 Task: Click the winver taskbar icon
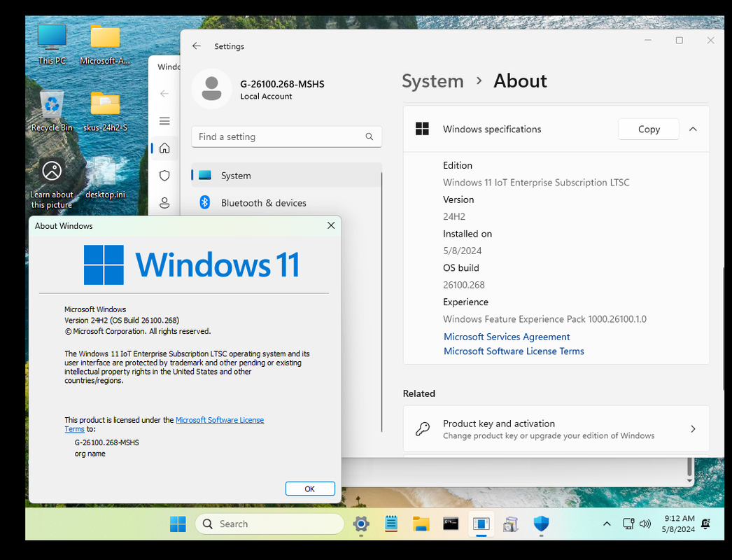(x=481, y=524)
